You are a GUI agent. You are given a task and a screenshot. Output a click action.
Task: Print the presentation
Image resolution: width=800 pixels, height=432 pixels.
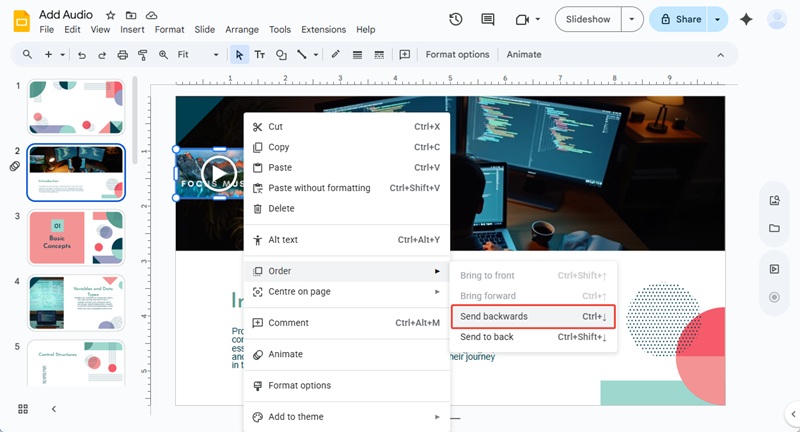pos(122,55)
